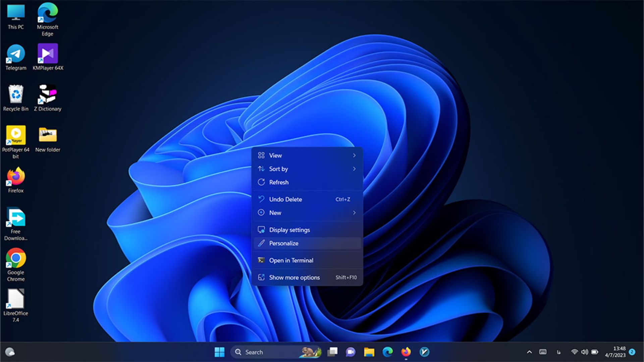Click the Windows Start button
This screenshot has height=362, width=644.
coord(219,352)
